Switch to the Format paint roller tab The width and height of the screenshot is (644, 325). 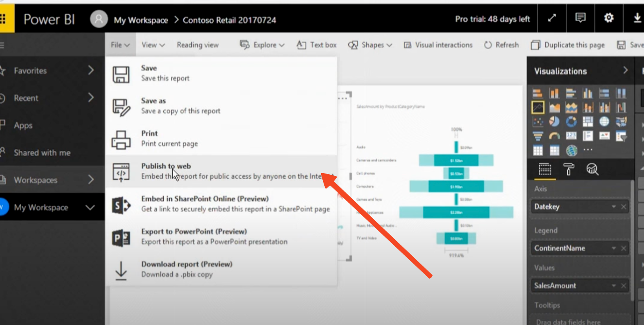click(x=568, y=169)
